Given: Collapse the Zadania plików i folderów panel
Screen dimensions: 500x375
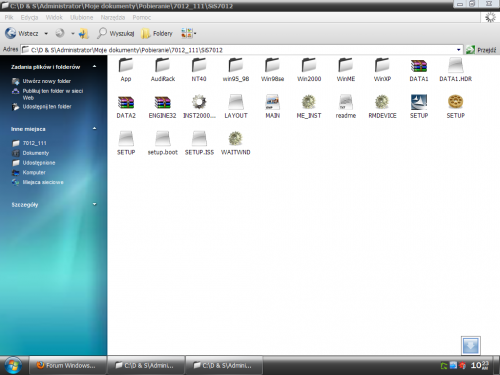Looking at the screenshot, I should [95, 66].
